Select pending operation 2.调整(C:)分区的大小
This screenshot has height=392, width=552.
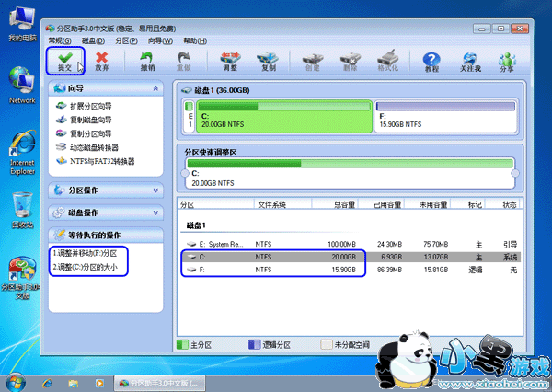[x=86, y=267]
